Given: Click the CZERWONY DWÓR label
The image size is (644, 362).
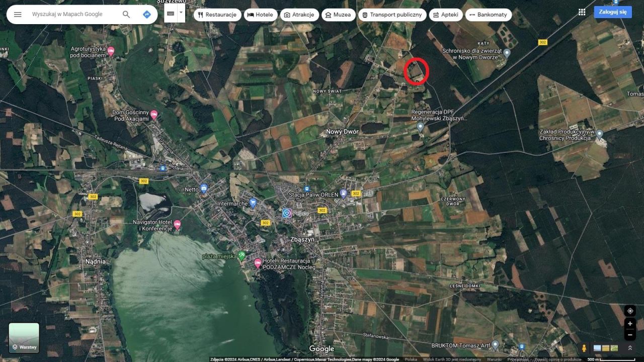Looking at the screenshot, I should [x=453, y=201].
